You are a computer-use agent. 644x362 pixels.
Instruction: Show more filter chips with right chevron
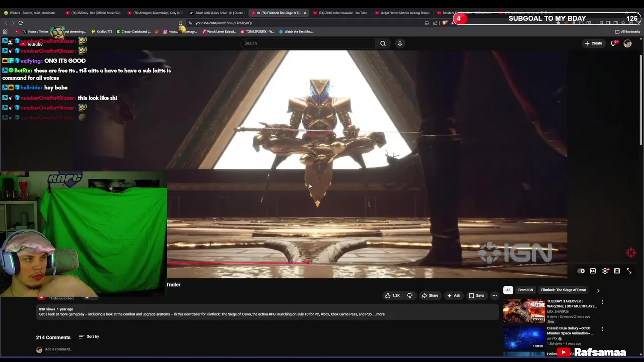pyautogui.click(x=598, y=290)
